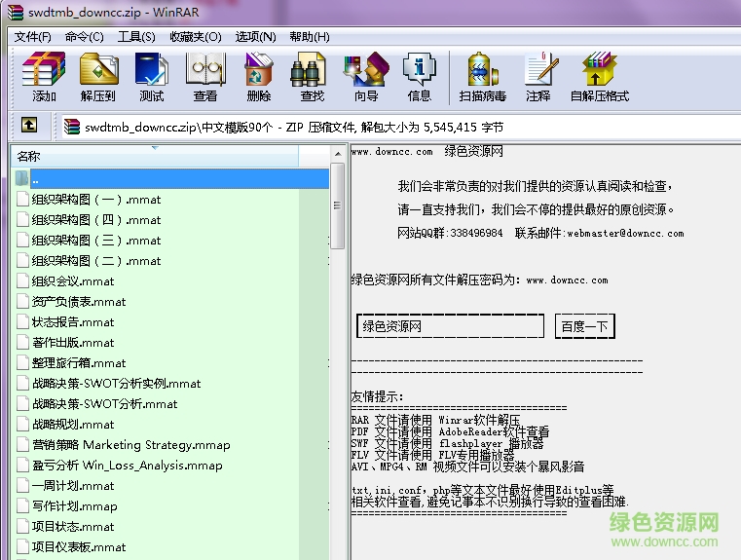Run 扫描病毒 (Virus Scan) icon
This screenshot has height=560, width=741.
tap(483, 76)
